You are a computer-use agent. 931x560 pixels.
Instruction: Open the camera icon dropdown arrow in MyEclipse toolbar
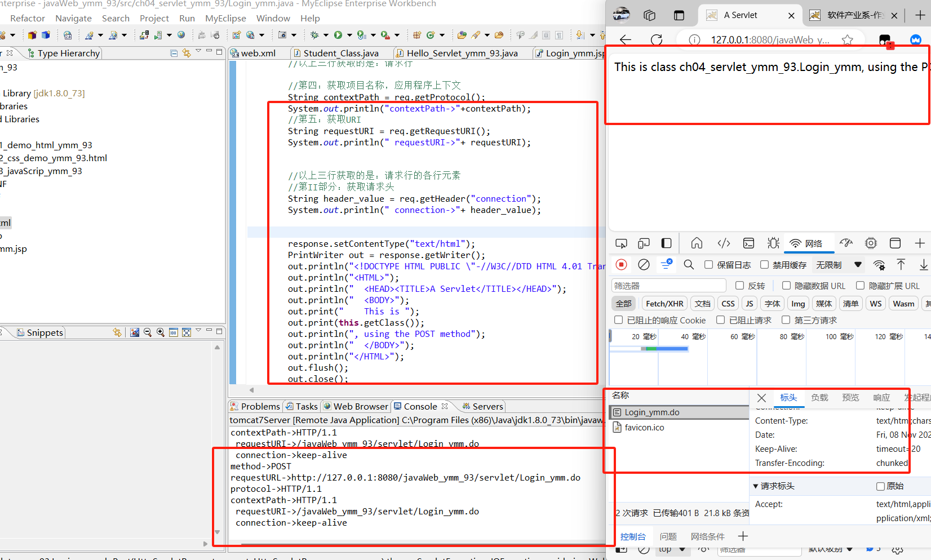pos(294,35)
